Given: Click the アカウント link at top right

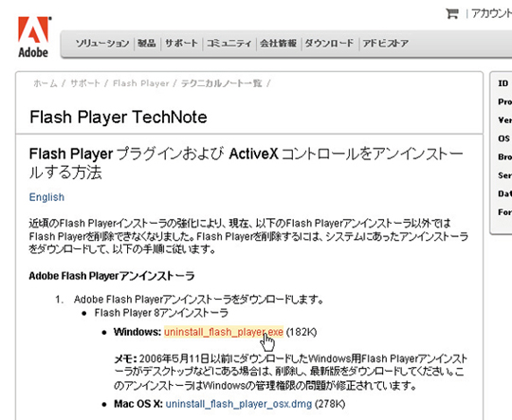Looking at the screenshot, I should pyautogui.click(x=491, y=13).
